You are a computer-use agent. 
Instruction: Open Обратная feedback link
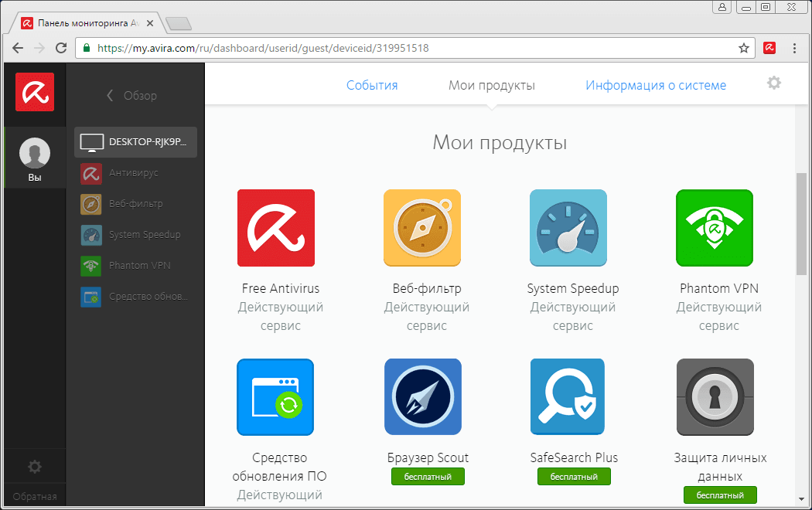[x=34, y=495]
